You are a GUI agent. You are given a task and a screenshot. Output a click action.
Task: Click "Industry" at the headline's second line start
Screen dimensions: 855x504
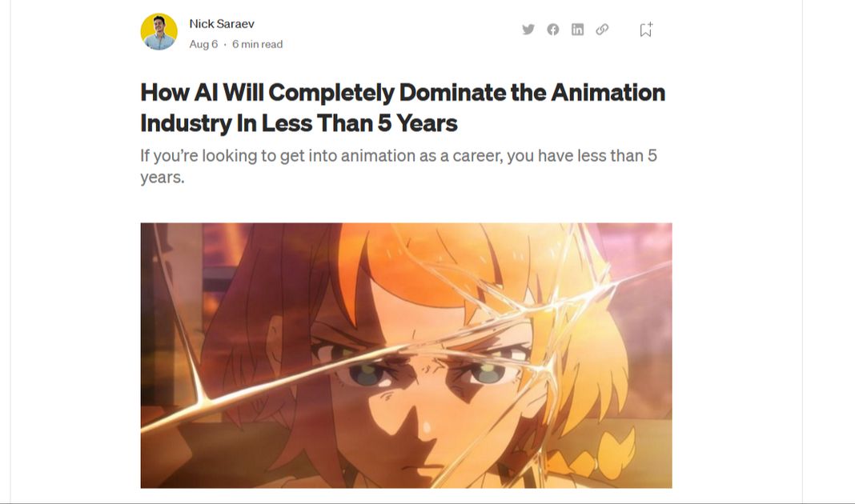pos(186,123)
